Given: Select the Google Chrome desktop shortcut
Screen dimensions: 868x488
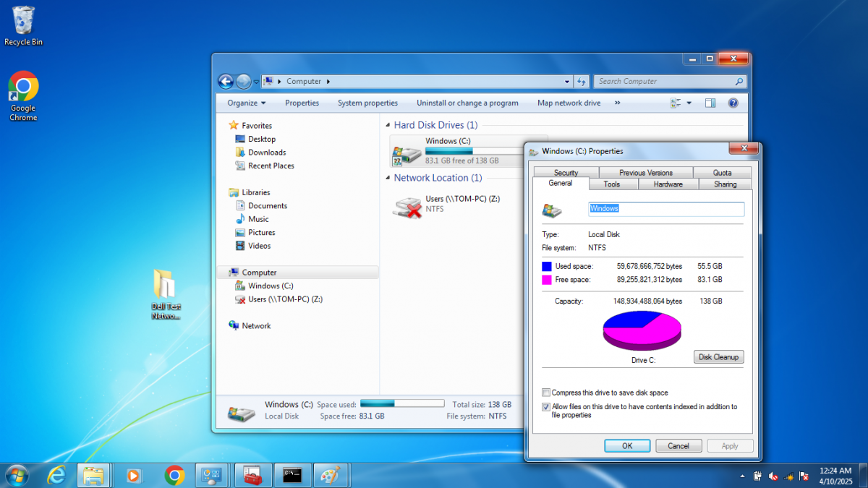Looking at the screenshot, I should tap(23, 96).
